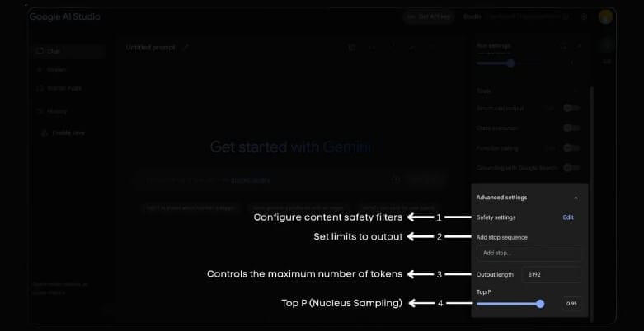
Task: Open the user profile avatar
Action: (605, 16)
